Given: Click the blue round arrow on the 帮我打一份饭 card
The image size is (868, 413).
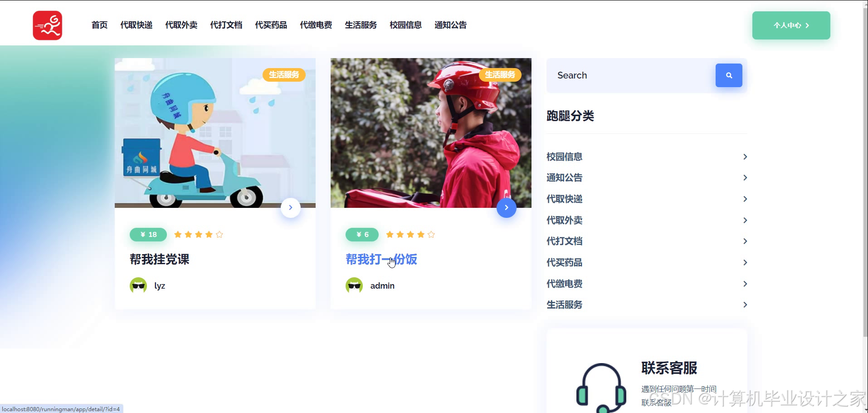Looking at the screenshot, I should (507, 208).
